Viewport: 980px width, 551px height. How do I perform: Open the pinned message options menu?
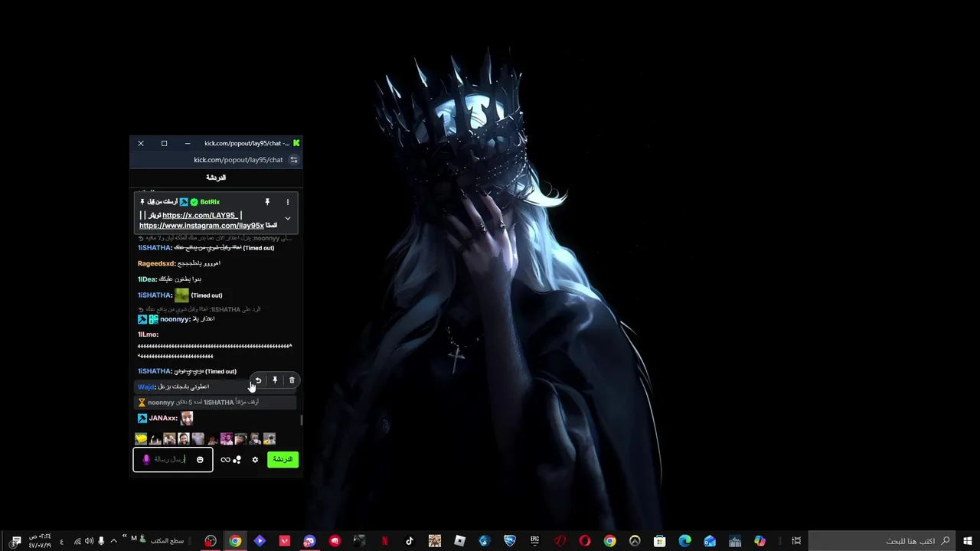click(x=288, y=202)
